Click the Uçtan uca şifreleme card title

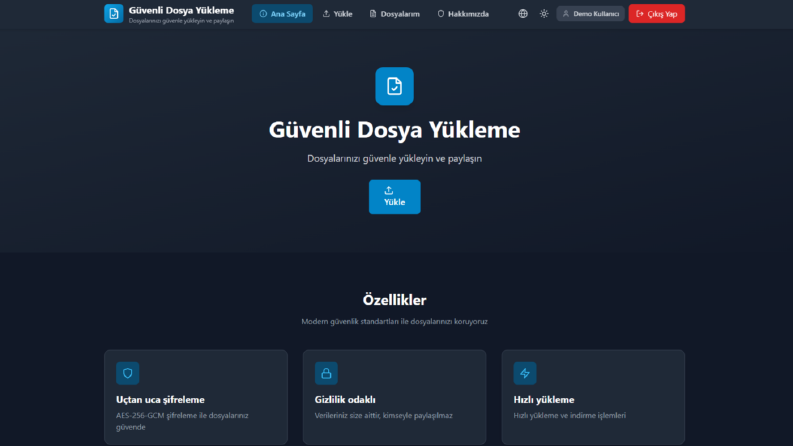[160, 399]
